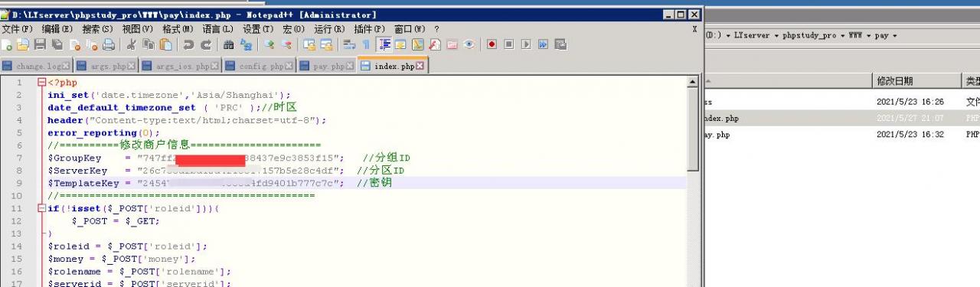This screenshot has height=287, width=980.
Task: Click the Open file toolbar icon
Action: (23, 44)
